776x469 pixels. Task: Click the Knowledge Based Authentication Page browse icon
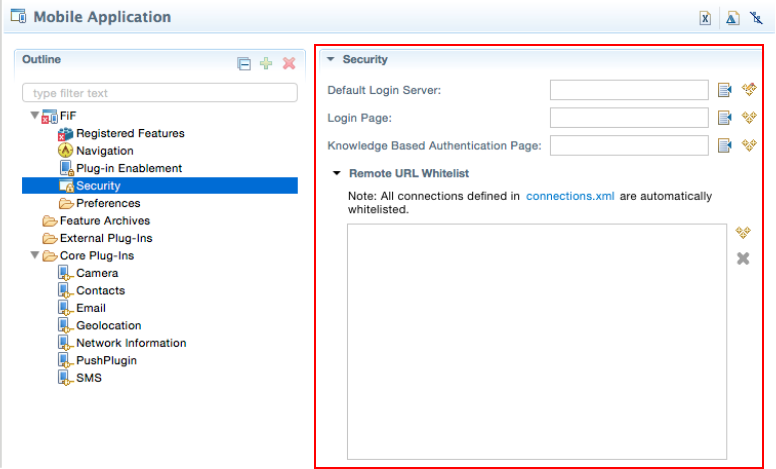(725, 145)
